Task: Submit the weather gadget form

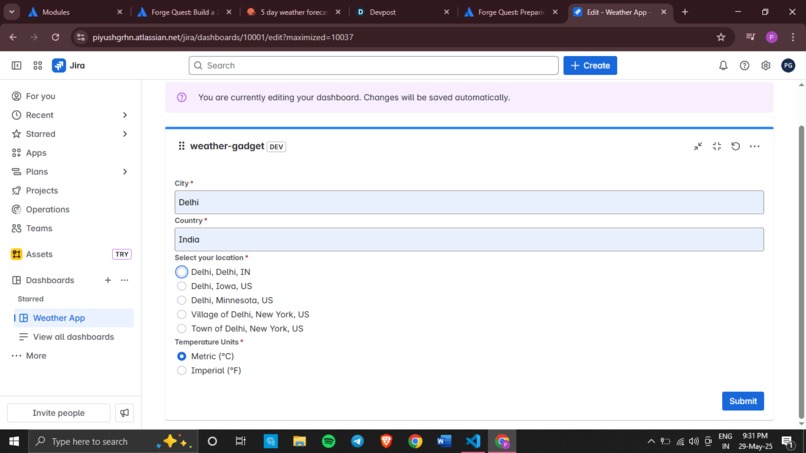Action: (x=743, y=401)
